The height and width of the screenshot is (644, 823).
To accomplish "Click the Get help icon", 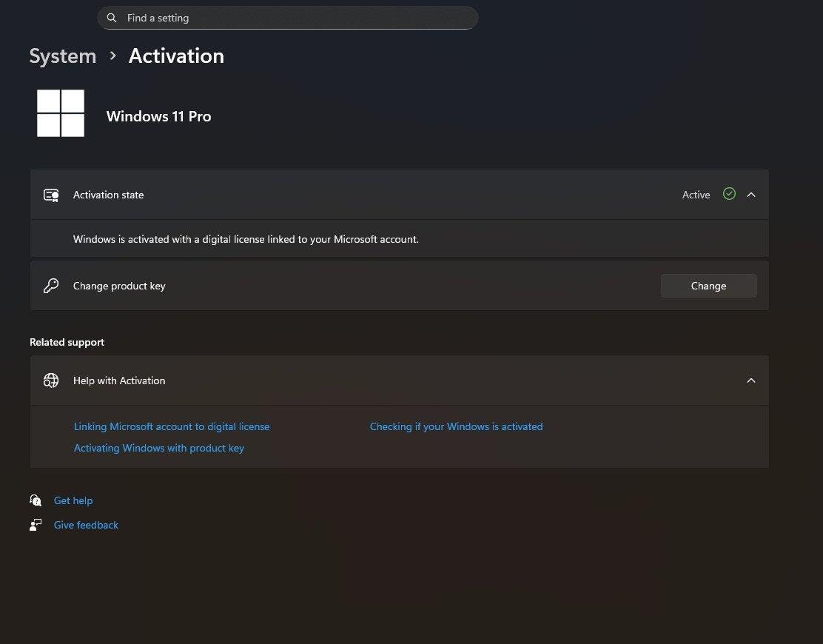I will tap(36, 500).
